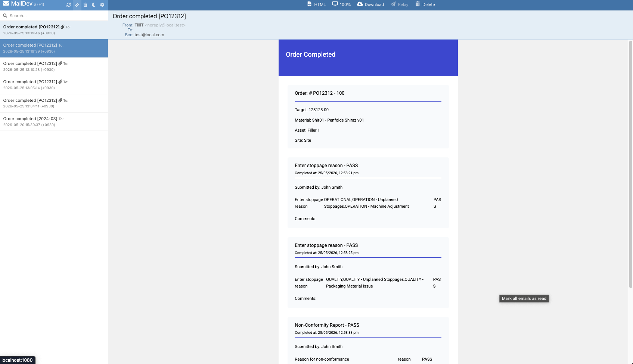Click the Non-Conformity Report - PASS heading
Screen dimensions: 633x364
tap(327, 325)
